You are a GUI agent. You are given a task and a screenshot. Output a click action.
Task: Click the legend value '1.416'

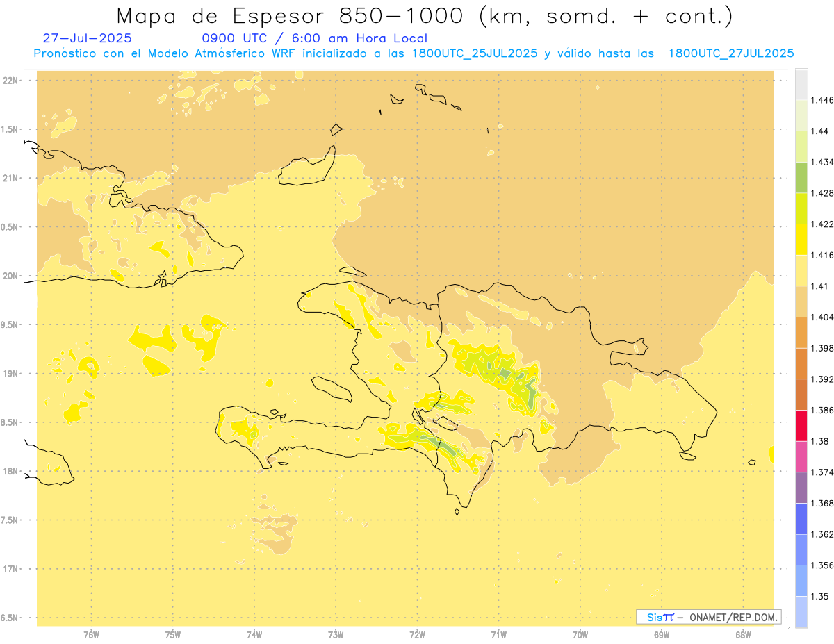[x=822, y=255]
